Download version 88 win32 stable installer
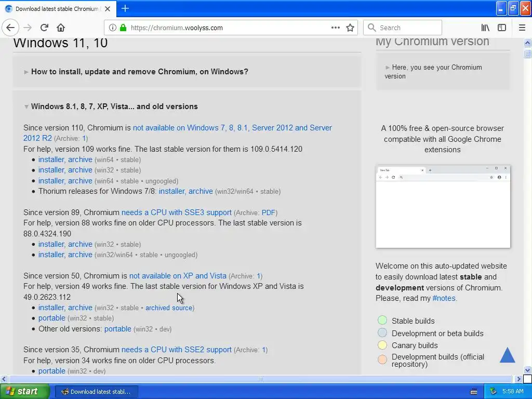Screen dimensions: 532x399 click(x=51, y=244)
